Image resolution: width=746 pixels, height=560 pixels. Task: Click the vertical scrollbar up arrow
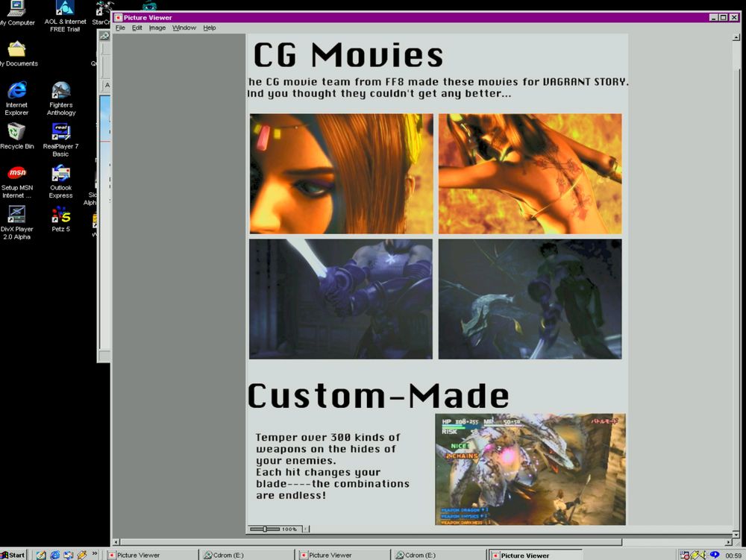(x=736, y=37)
